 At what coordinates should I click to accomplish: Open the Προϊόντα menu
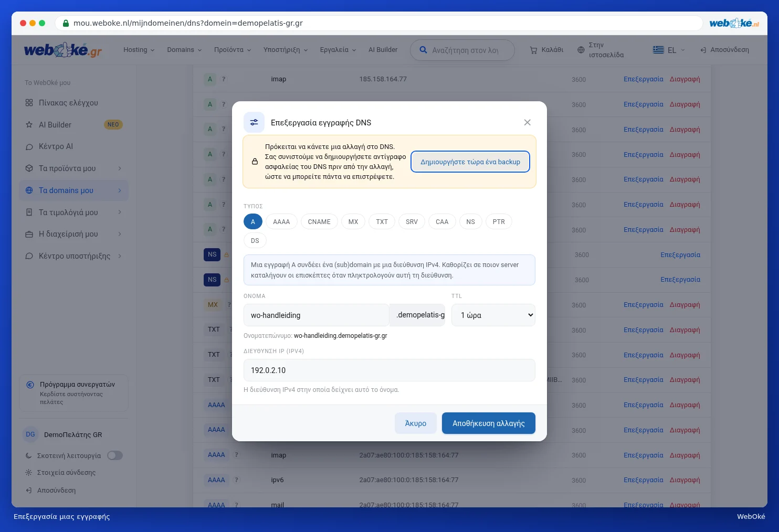[233, 50]
